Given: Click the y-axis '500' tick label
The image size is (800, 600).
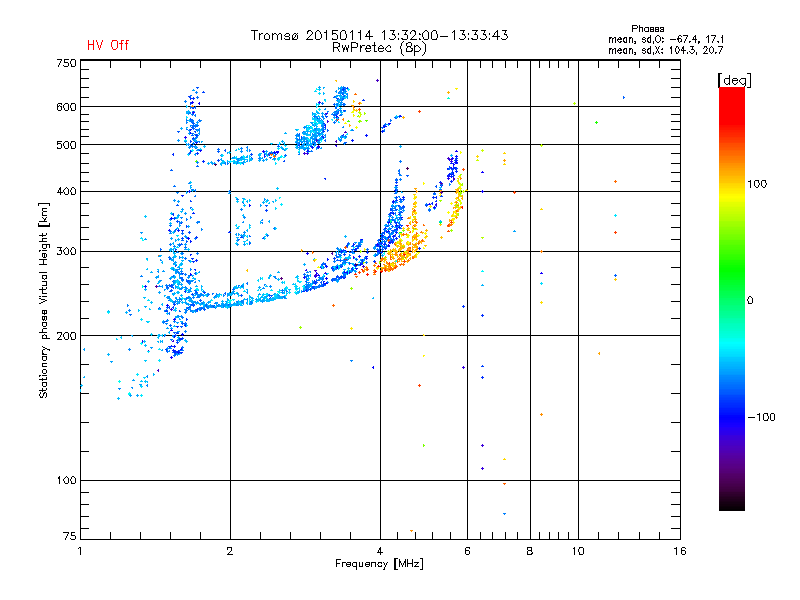Looking at the screenshot, I should pyautogui.click(x=66, y=145).
